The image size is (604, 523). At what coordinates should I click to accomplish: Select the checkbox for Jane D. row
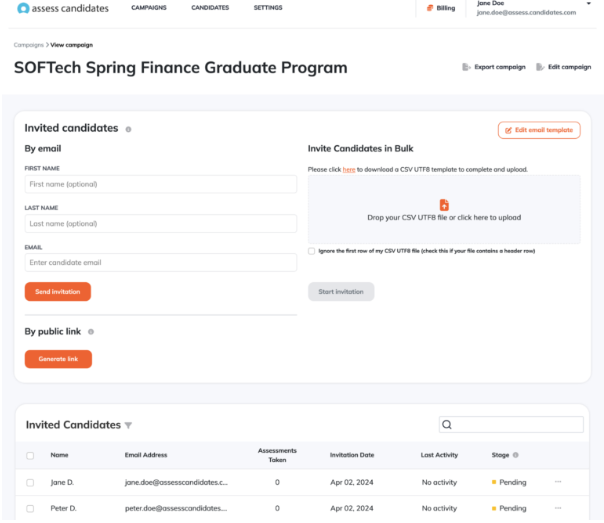pos(30,483)
